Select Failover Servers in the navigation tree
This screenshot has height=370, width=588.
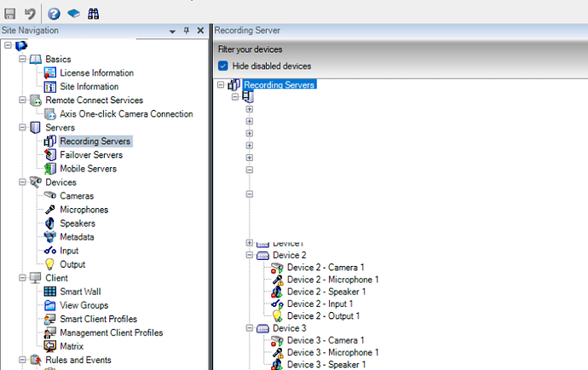pyautogui.click(x=90, y=155)
